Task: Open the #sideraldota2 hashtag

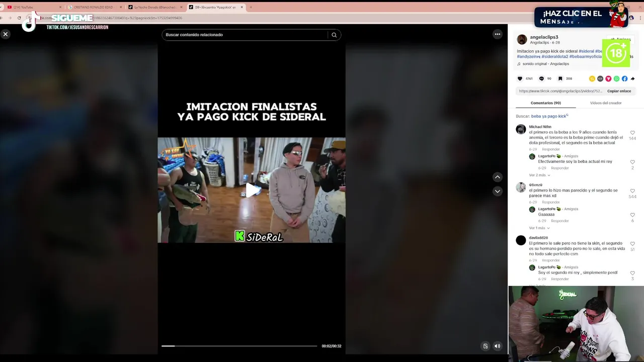Action: (555, 57)
